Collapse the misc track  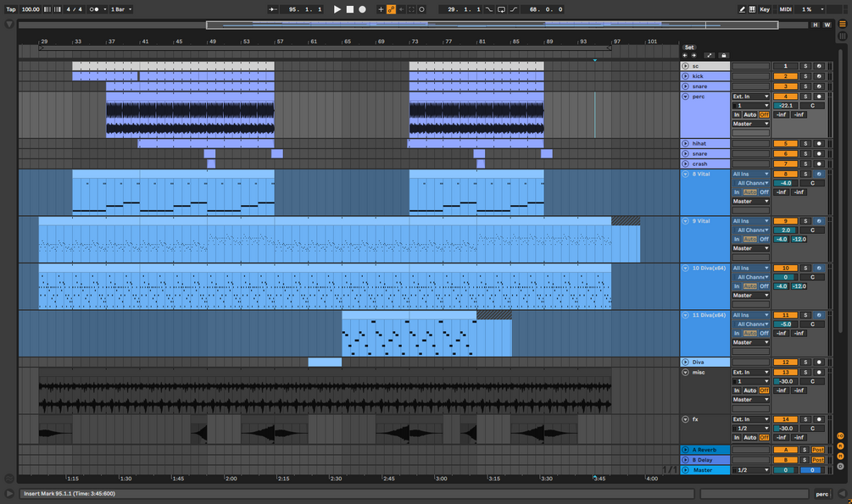click(x=685, y=373)
